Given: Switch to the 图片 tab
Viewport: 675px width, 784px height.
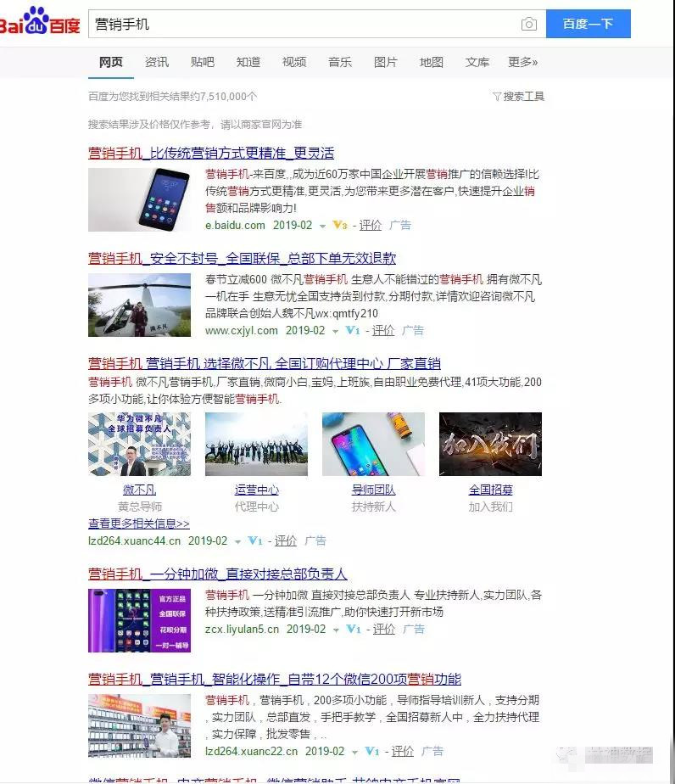Looking at the screenshot, I should pyautogui.click(x=386, y=62).
